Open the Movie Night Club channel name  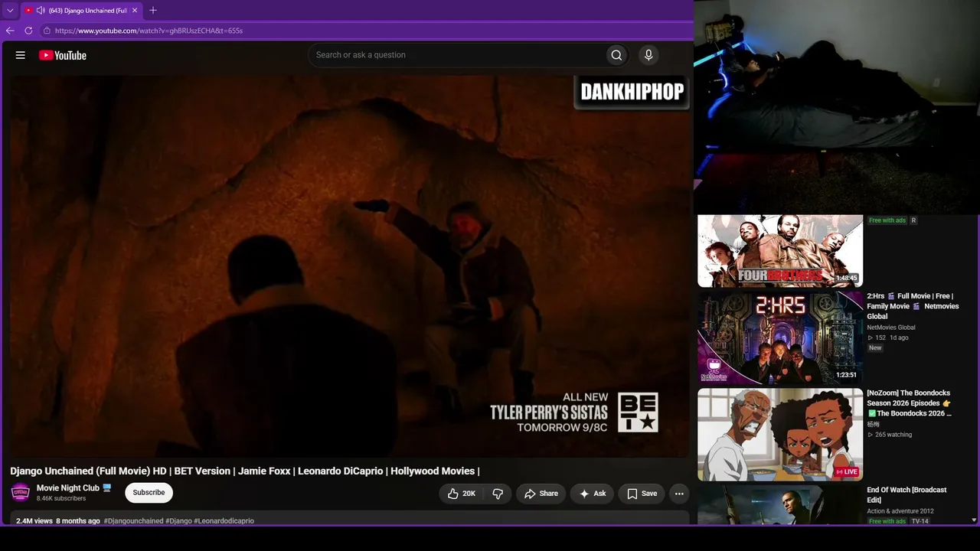pos(68,488)
